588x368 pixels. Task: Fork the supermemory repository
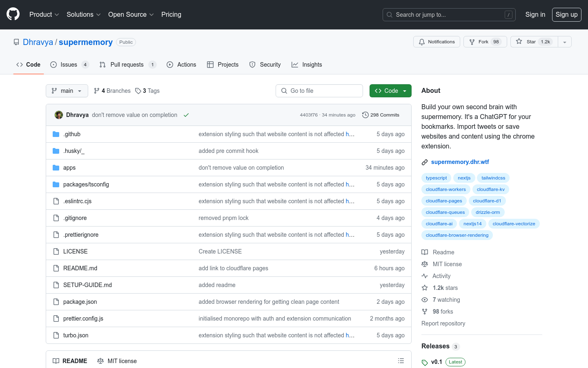coord(485,42)
